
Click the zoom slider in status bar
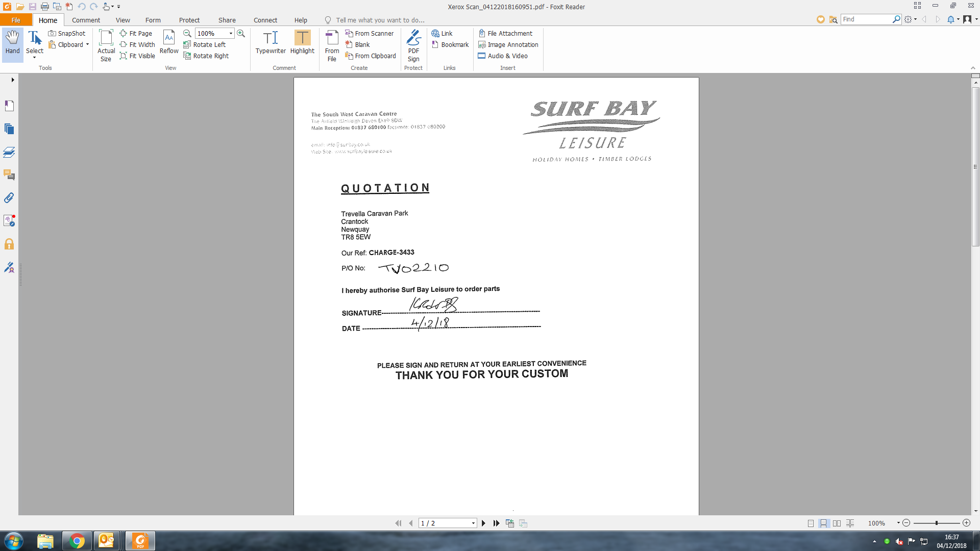point(936,523)
